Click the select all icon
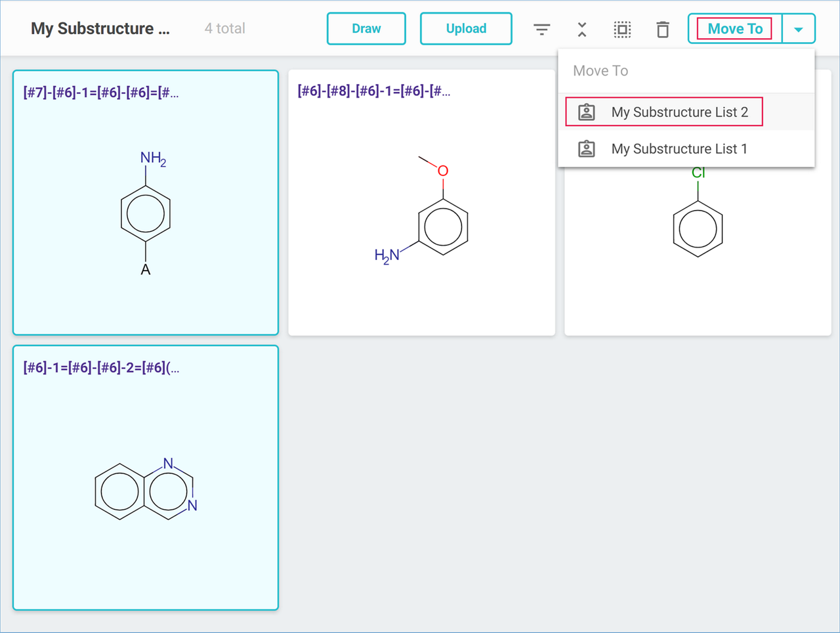This screenshot has height=633, width=840. [x=622, y=30]
